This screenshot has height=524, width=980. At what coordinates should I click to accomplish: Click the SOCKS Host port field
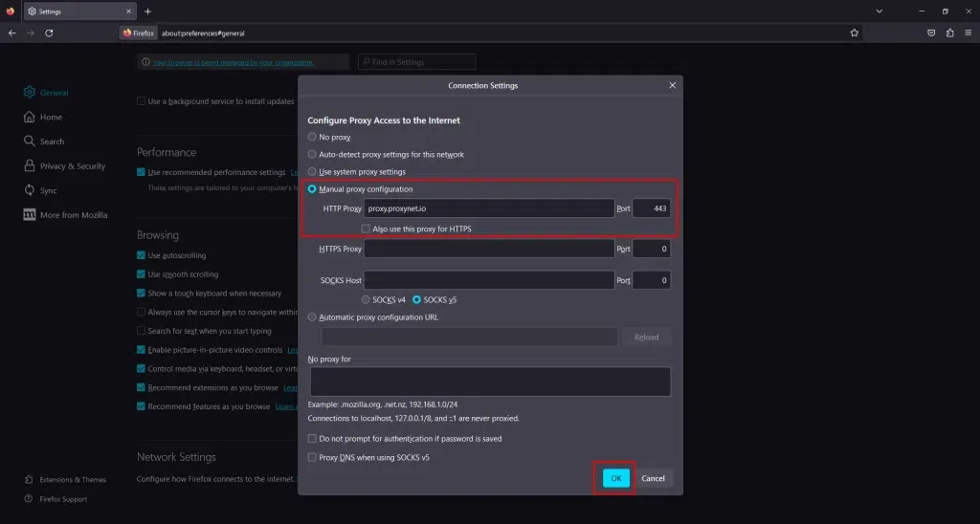pos(651,280)
